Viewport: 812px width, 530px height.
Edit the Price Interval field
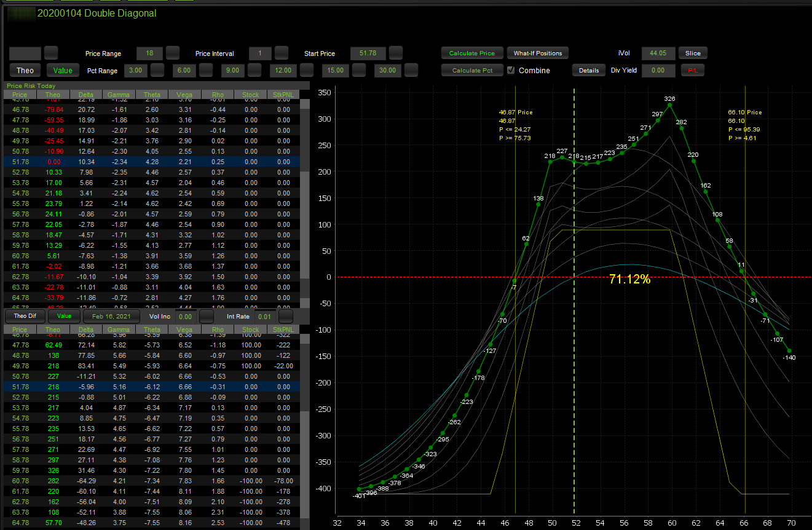click(260, 53)
